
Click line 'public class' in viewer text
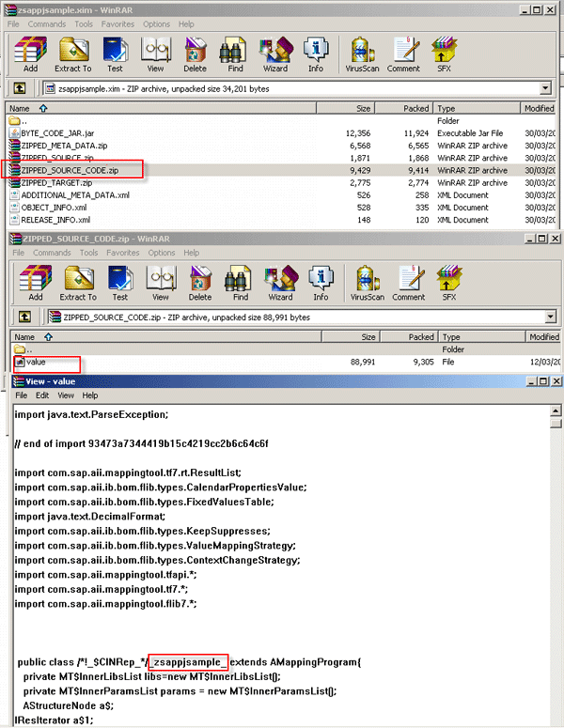(189, 662)
